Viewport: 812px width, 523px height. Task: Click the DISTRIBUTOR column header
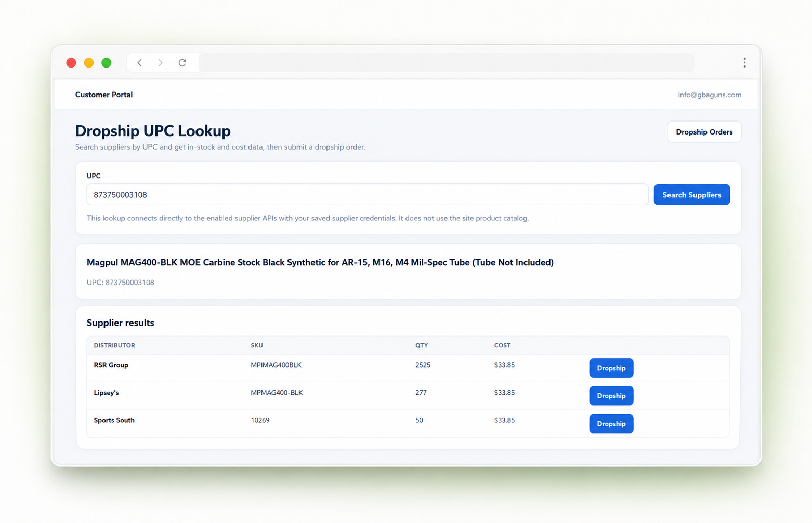click(114, 345)
